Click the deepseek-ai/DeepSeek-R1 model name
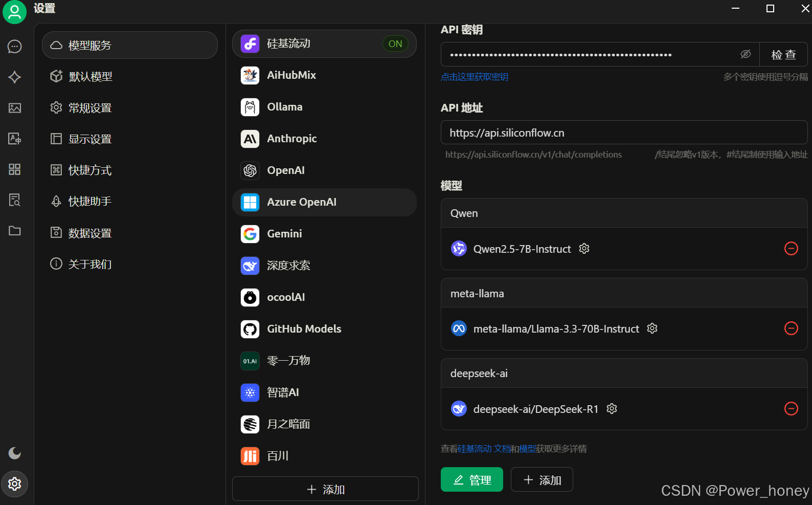 tap(536, 409)
